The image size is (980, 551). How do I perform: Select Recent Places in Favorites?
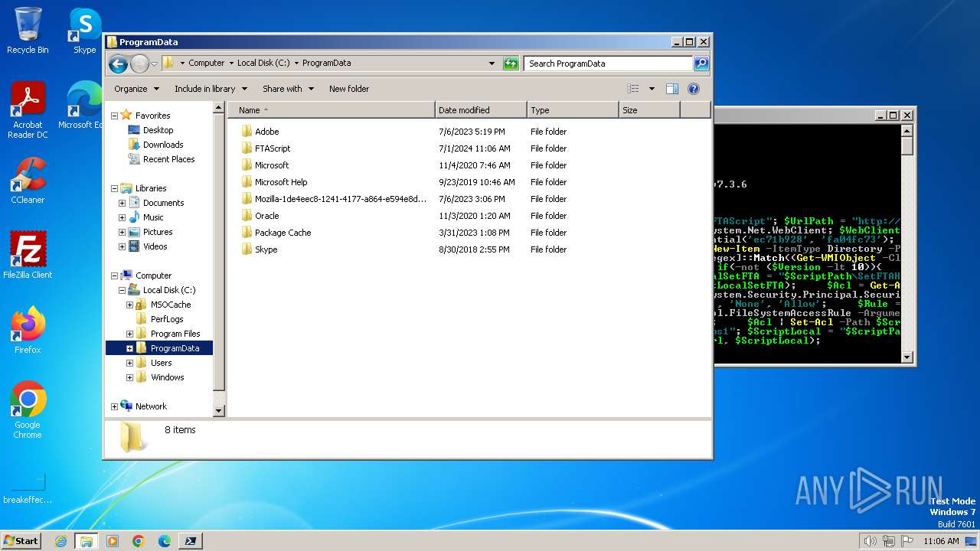click(168, 159)
